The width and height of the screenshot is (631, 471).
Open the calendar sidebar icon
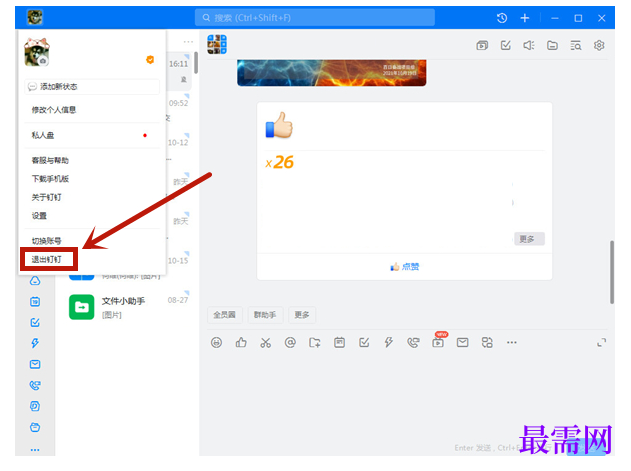(x=35, y=302)
